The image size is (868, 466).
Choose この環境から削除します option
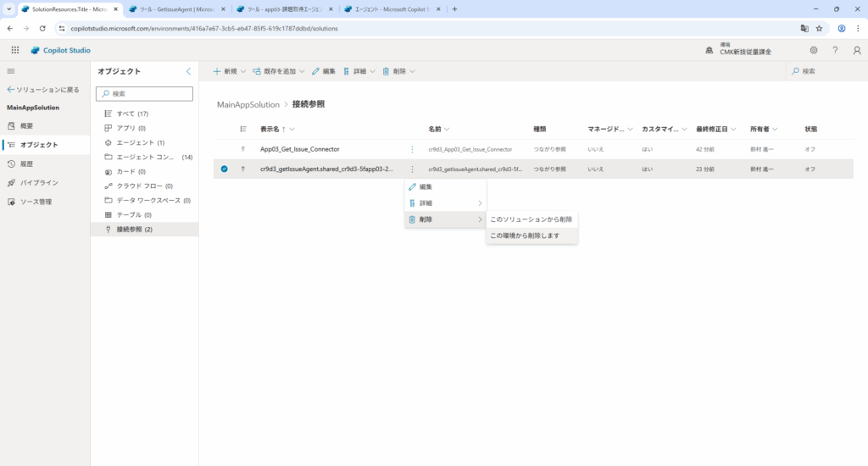click(x=525, y=236)
